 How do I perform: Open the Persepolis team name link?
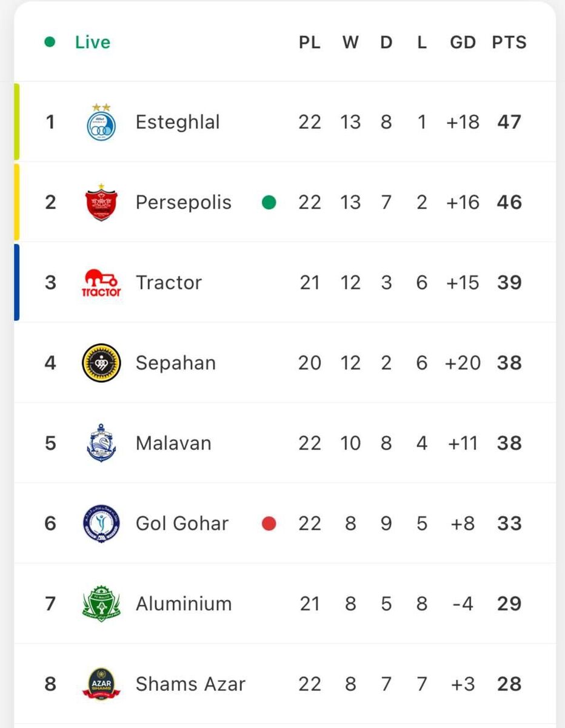click(x=184, y=203)
